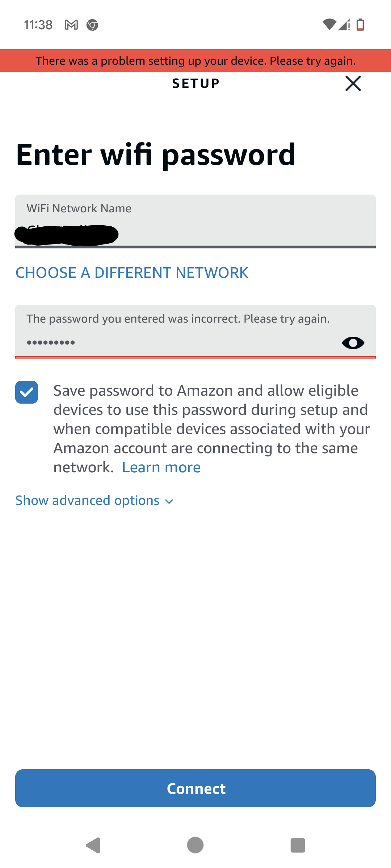Screen dimensions: 391x868
Task: Tap the cellular signal status icon
Action: pos(344,25)
